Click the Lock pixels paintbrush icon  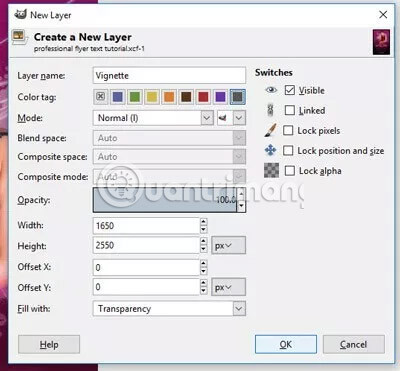pyautogui.click(x=271, y=130)
